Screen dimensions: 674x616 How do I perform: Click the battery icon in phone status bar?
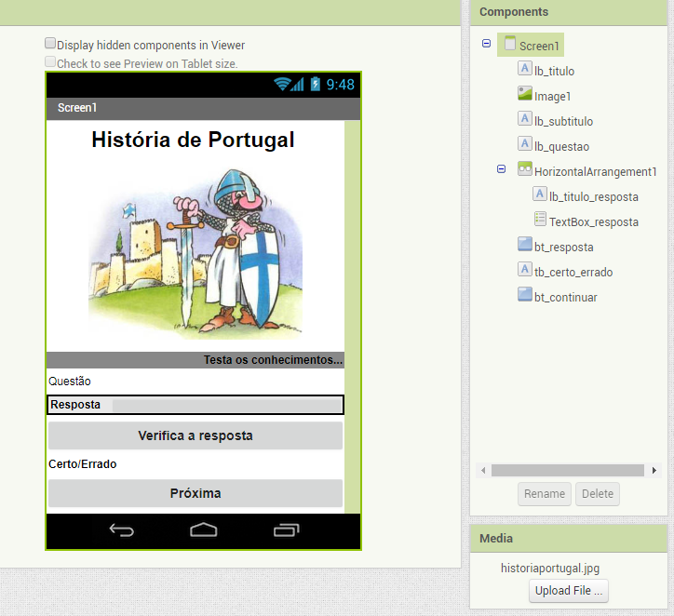pos(315,84)
